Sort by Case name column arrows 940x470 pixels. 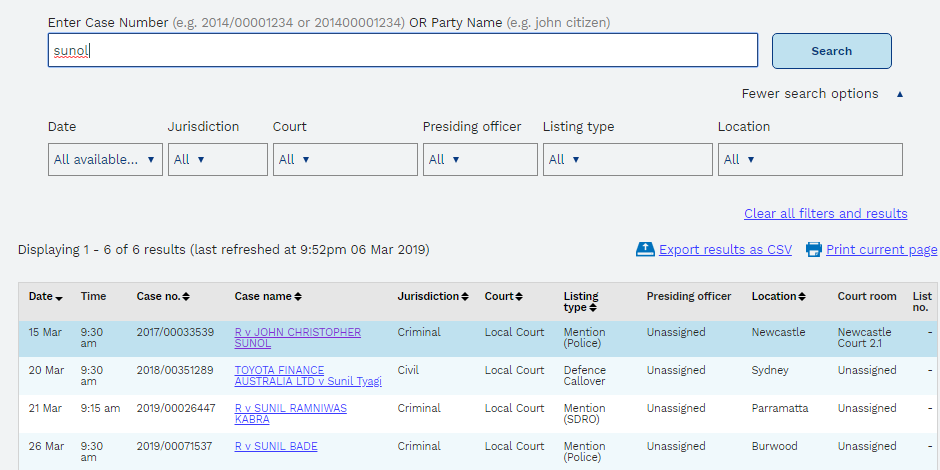(298, 296)
